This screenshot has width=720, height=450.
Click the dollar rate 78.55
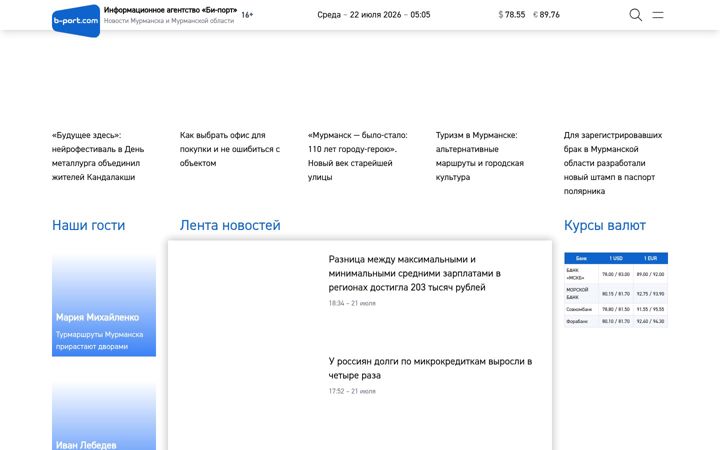click(512, 15)
